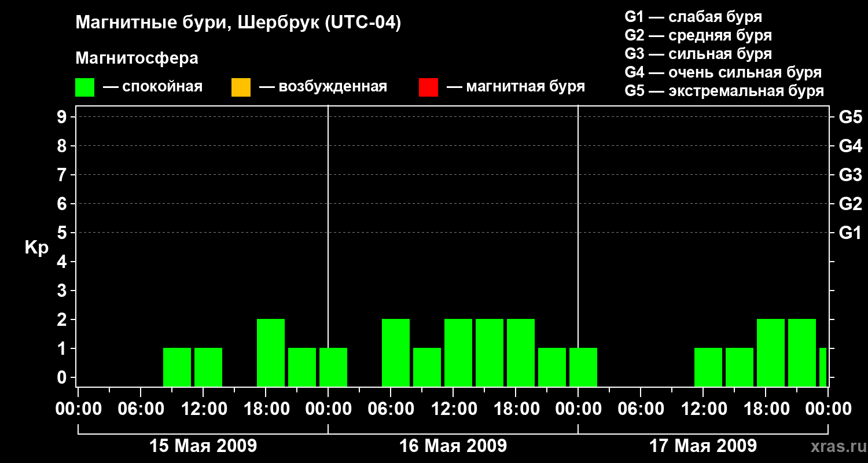
Task: Click the "— спокойная" legend label
Action: tap(153, 87)
